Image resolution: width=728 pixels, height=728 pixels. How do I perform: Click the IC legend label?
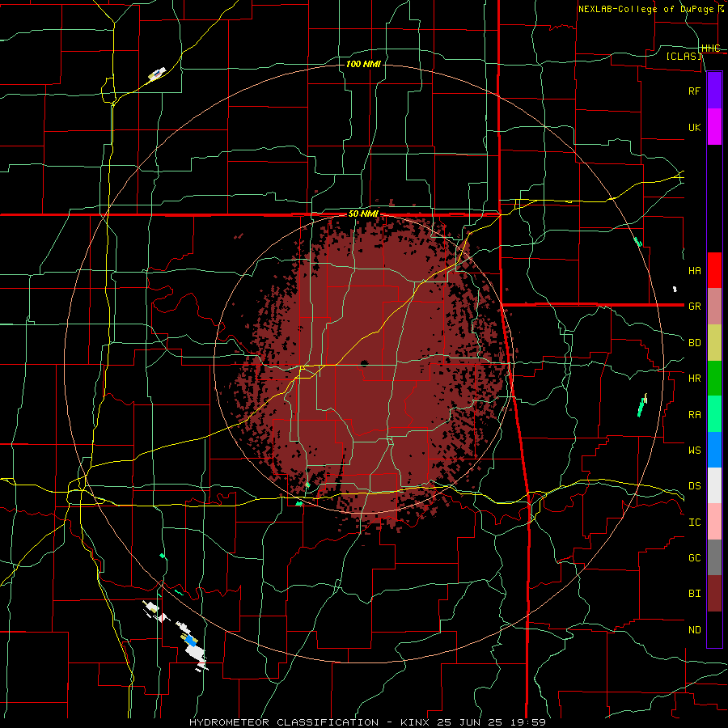(x=695, y=523)
